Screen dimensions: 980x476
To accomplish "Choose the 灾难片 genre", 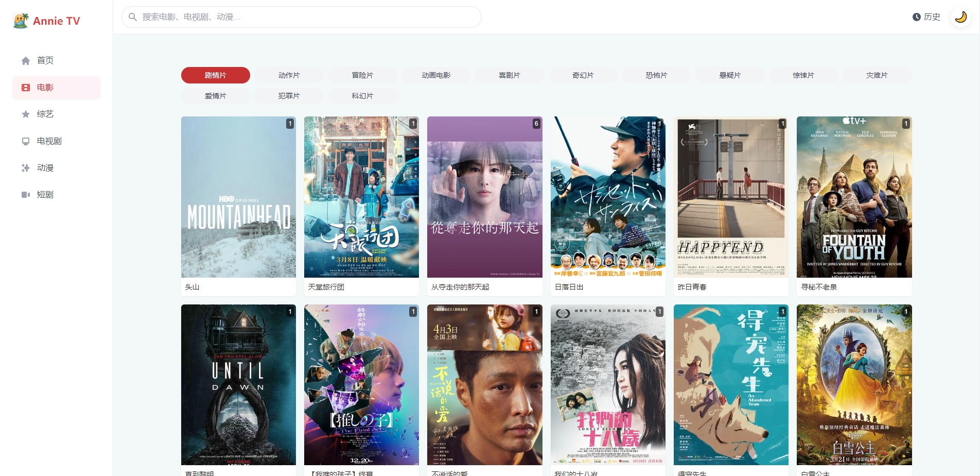I will point(877,75).
